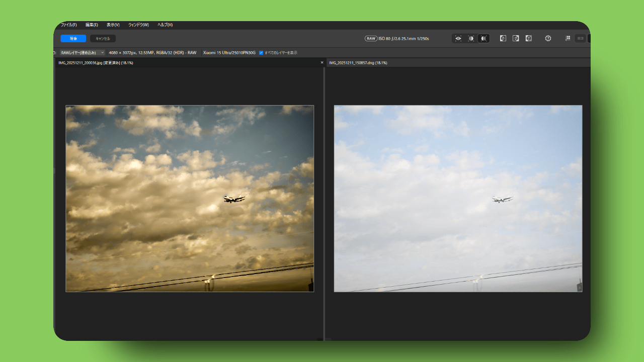The width and height of the screenshot is (644, 362).
Task: Select the single view eye icon
Action: coord(458,38)
